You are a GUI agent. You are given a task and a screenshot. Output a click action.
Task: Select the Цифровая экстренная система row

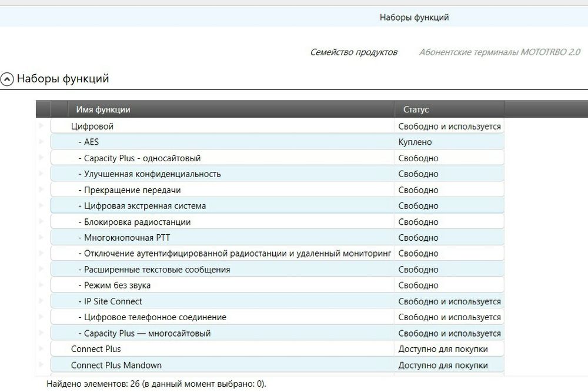click(142, 206)
